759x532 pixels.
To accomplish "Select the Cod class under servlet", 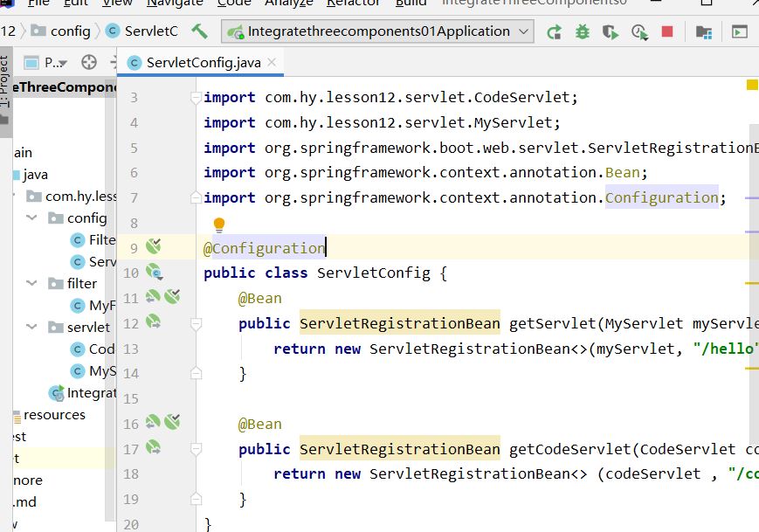I will [x=93, y=349].
